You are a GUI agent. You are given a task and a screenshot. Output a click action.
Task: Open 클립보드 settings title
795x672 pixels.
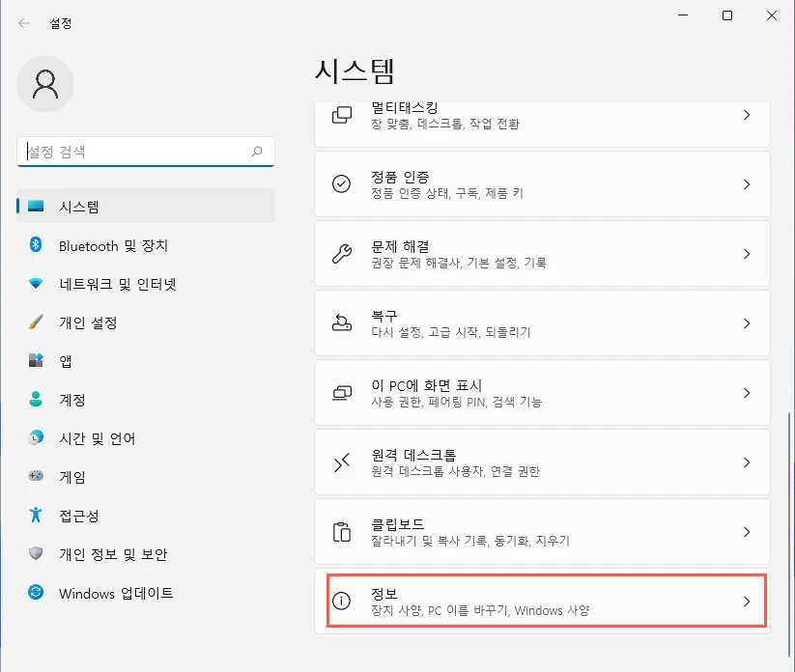click(398, 524)
